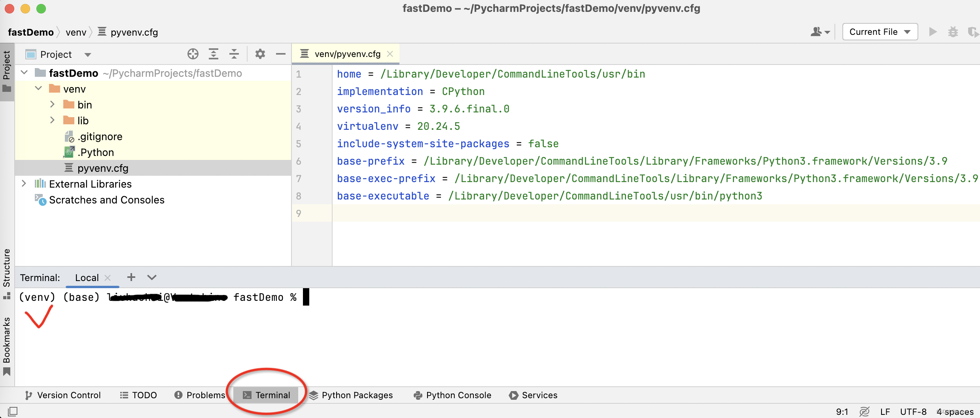Click the 9:1 caret position indicator
980x418 pixels.
coord(842,412)
